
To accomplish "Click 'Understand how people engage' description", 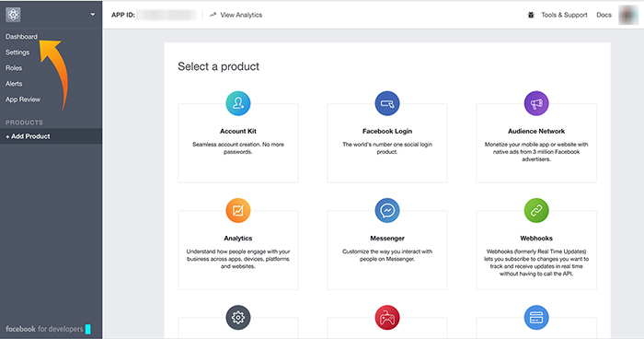I will (x=238, y=259).
